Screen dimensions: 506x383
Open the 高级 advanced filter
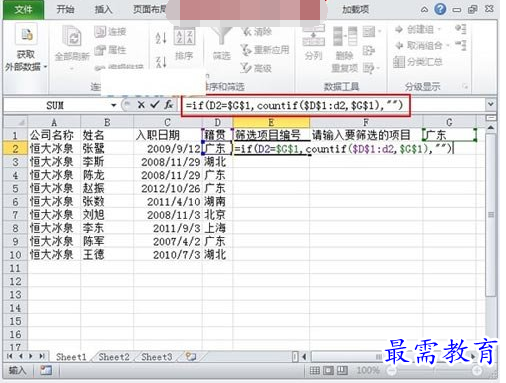point(256,68)
